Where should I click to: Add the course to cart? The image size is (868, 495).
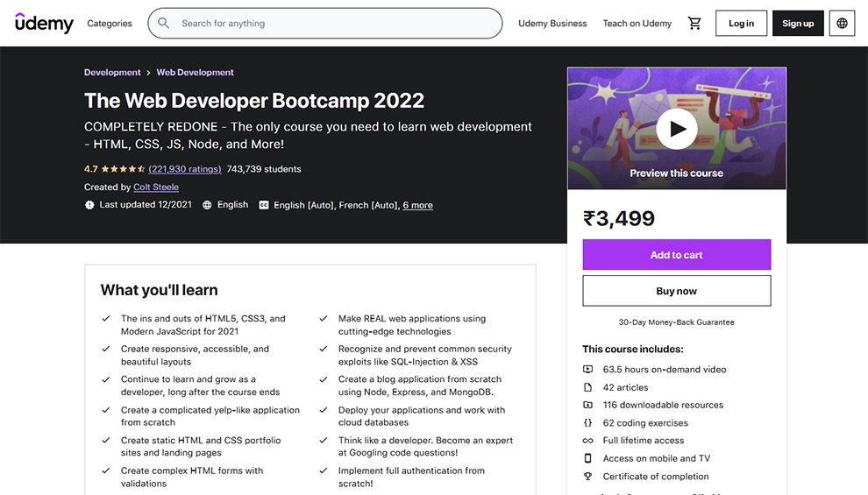(676, 255)
